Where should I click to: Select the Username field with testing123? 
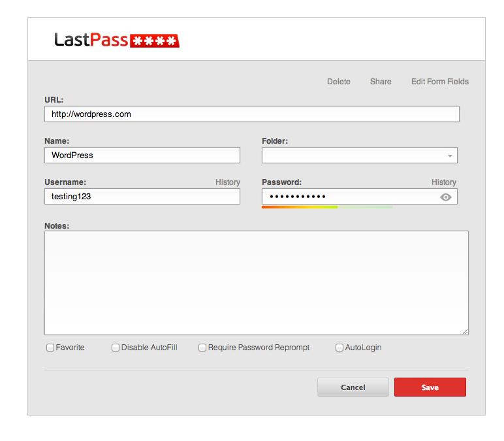(142, 196)
